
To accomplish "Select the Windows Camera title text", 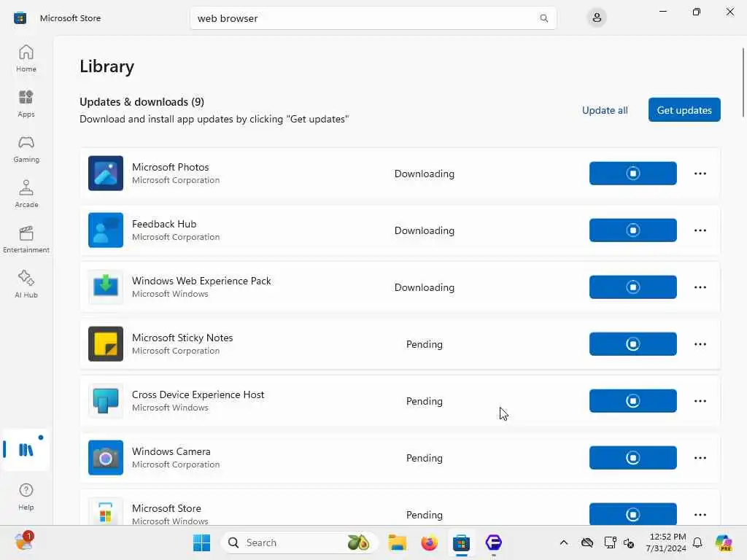I will [171, 451].
